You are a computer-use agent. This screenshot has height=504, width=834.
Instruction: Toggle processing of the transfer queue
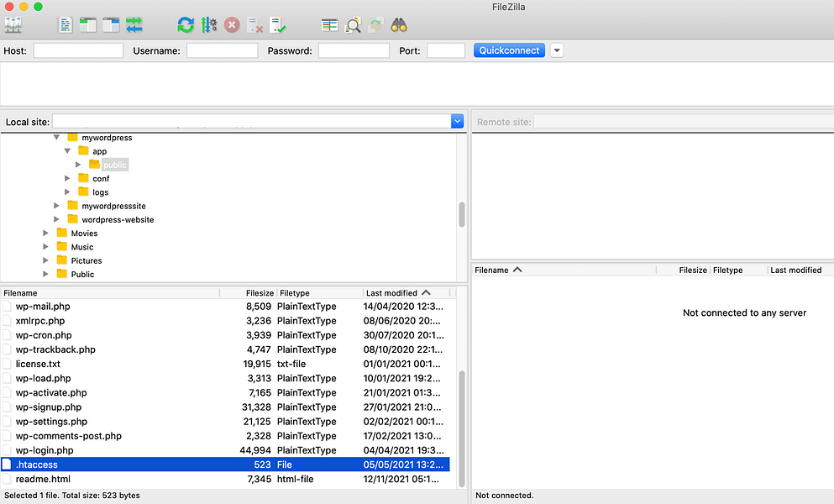point(209,25)
